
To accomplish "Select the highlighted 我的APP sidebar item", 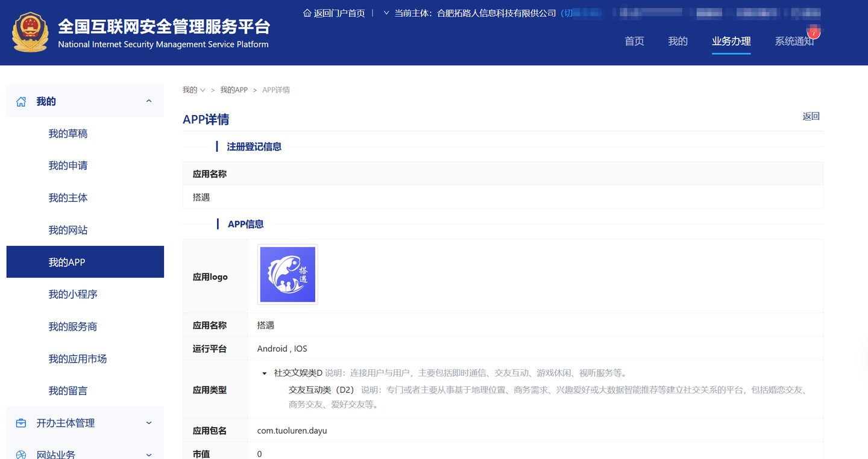I will click(85, 262).
